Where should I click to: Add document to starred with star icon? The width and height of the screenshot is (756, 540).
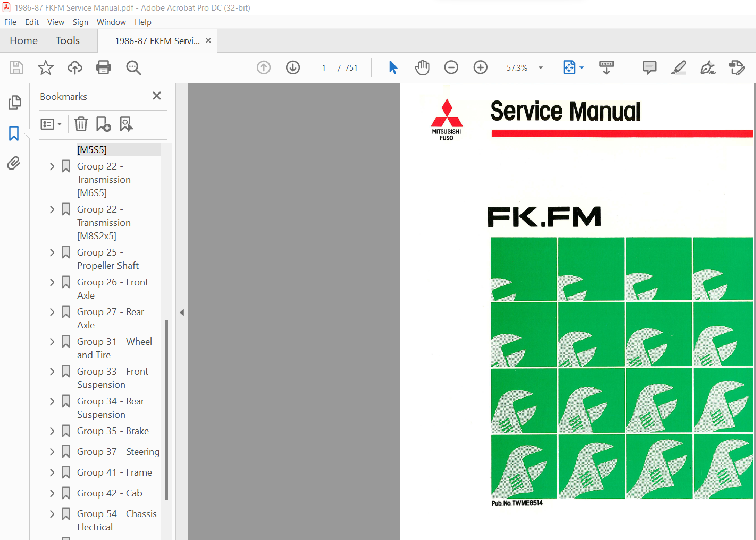click(x=46, y=67)
